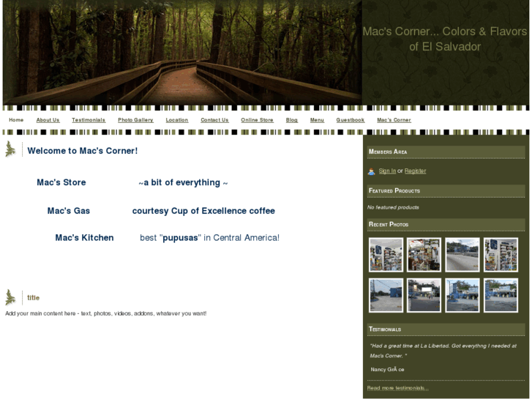Visit the Online Store link
Image resolution: width=532 pixels, height=399 pixels.
coord(257,120)
